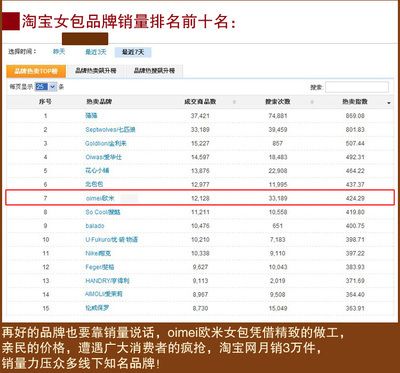Select the cell showing 400.75
400x373 pixels.
pyautogui.click(x=355, y=226)
